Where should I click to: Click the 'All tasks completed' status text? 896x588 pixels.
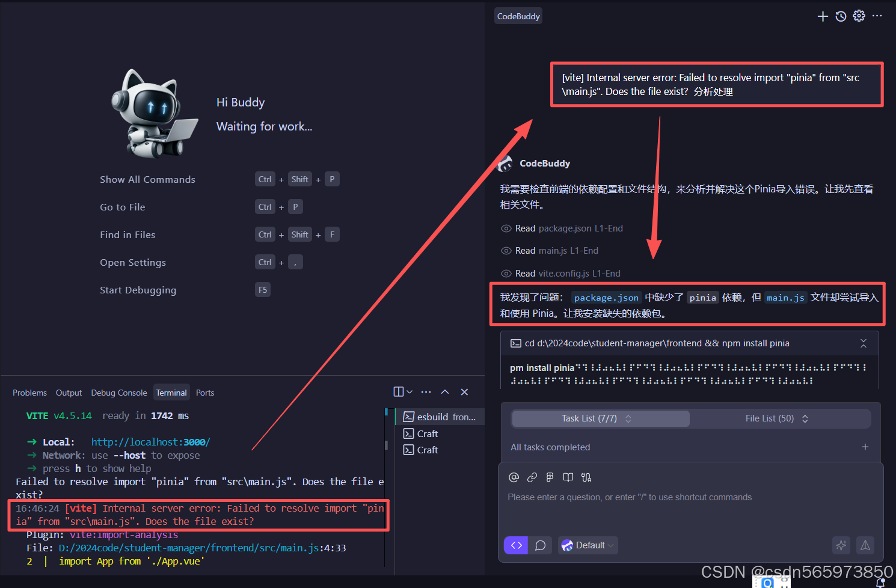pos(550,447)
